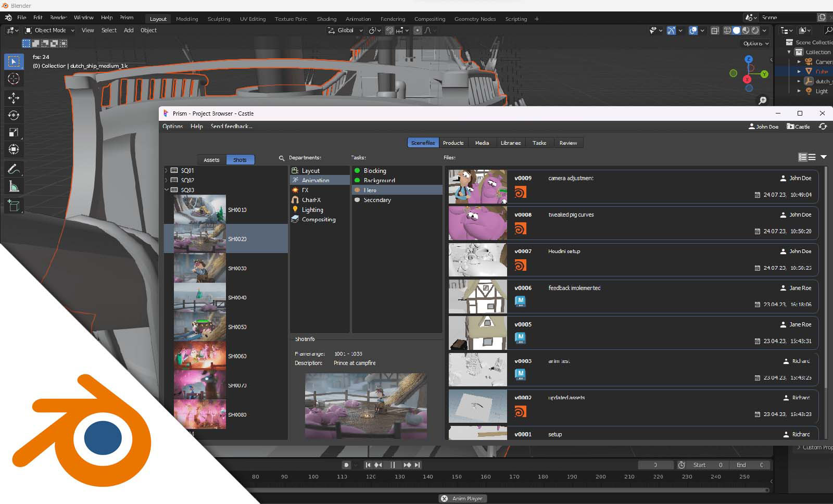Select the SH0030 shot thumbnail
The width and height of the screenshot is (833, 504).
(199, 268)
